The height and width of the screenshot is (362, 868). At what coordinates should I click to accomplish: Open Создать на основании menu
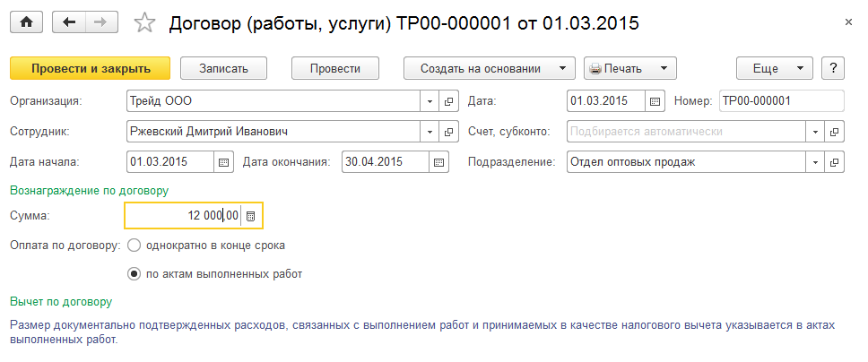(490, 69)
